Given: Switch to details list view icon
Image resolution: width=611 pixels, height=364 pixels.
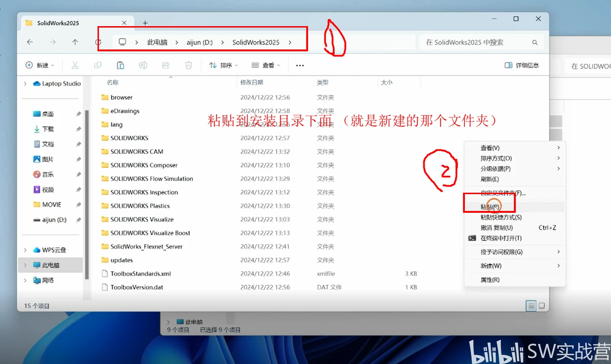Looking at the screenshot, I should [531, 306].
